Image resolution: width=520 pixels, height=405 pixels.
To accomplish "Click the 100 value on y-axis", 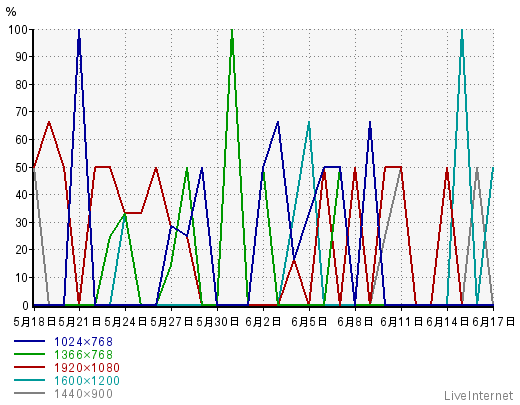I will coord(18,30).
